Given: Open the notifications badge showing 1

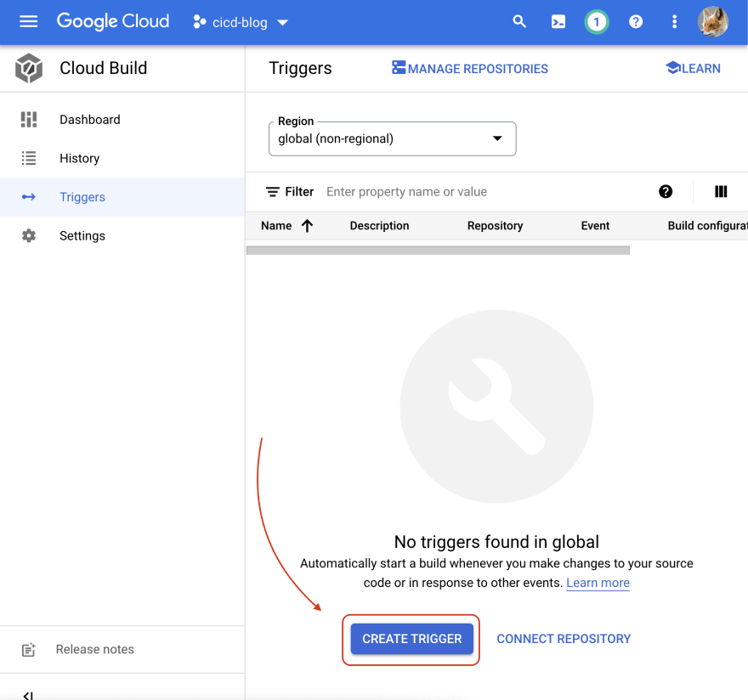Looking at the screenshot, I should click(597, 22).
